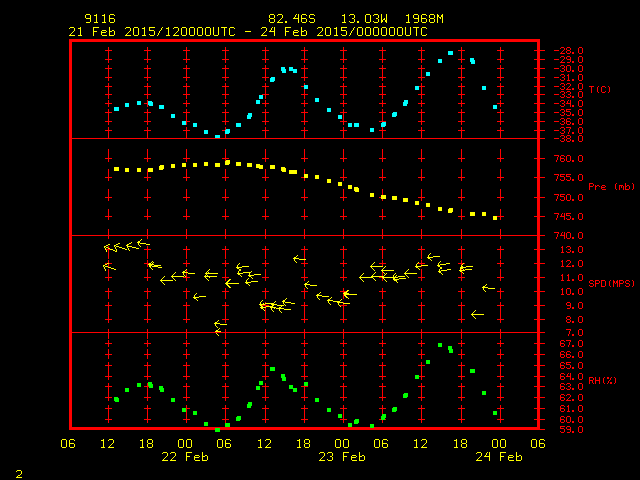The width and height of the screenshot is (640, 480).
Task: Click the 12.0 wind speed tick value
Action: pyautogui.click(x=571, y=264)
